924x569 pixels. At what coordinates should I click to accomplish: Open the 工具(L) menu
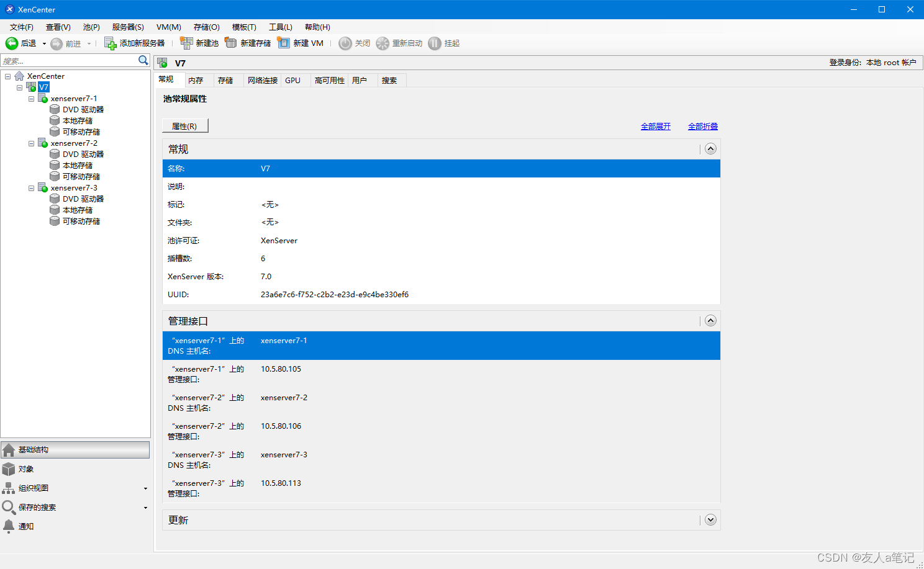coord(281,27)
